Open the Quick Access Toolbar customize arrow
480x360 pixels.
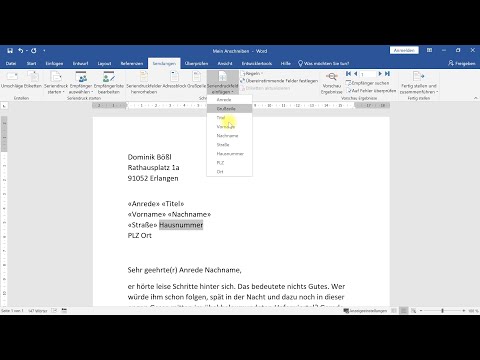[44, 51]
